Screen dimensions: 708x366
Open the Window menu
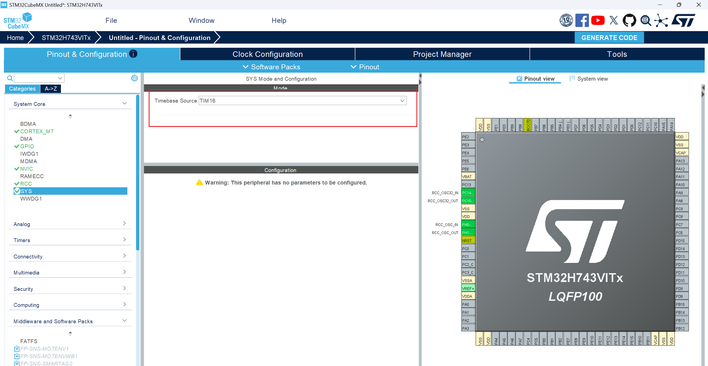[x=201, y=20]
